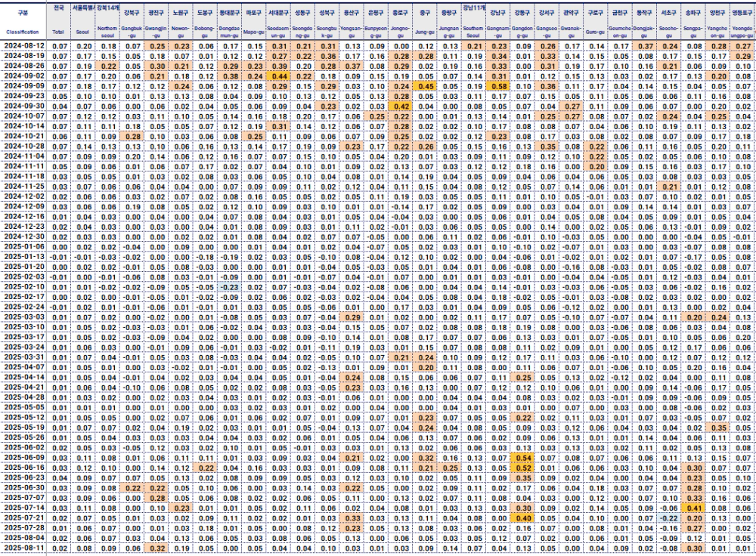Select the 광진구 Gwangjin-gu column header
This screenshot has height=556, width=756.
[x=156, y=21]
